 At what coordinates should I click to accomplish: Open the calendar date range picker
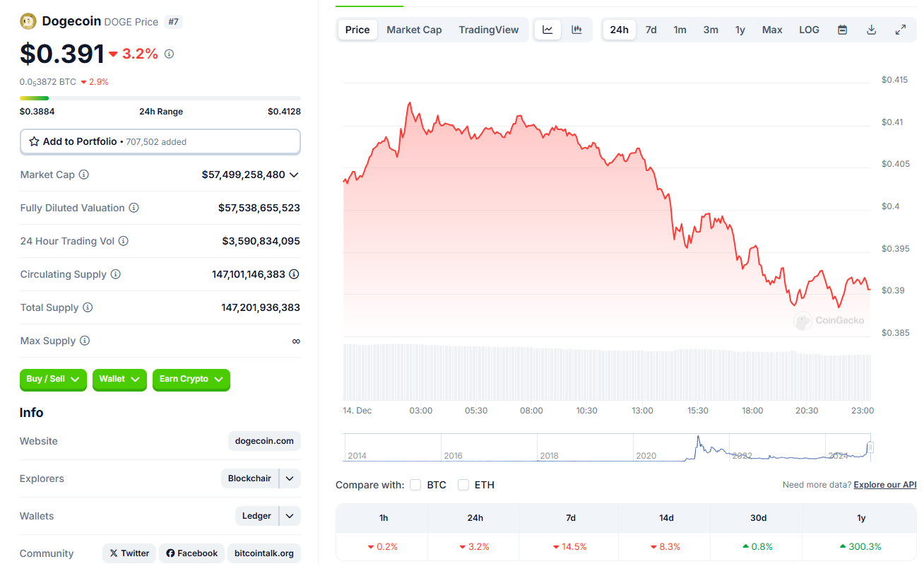click(x=842, y=30)
